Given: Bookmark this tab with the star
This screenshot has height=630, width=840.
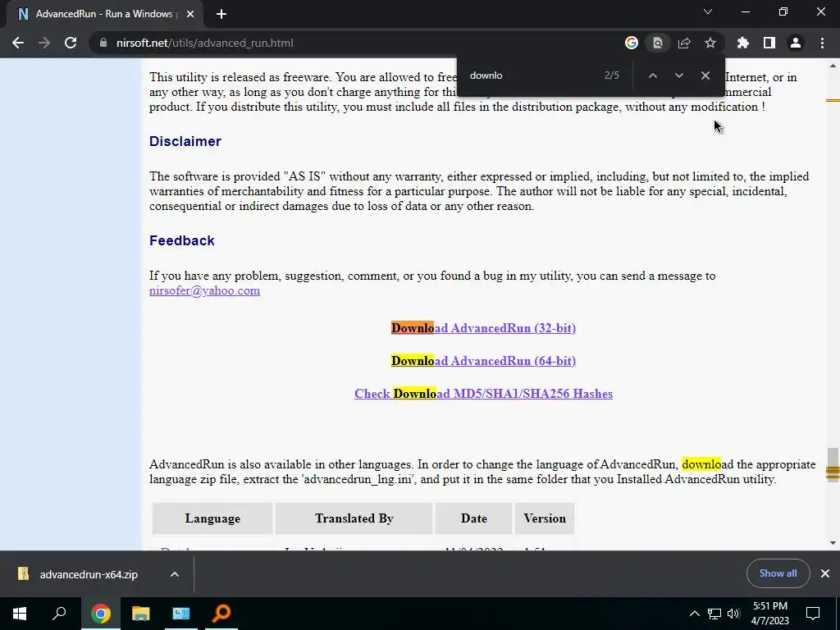Looking at the screenshot, I should (710, 43).
